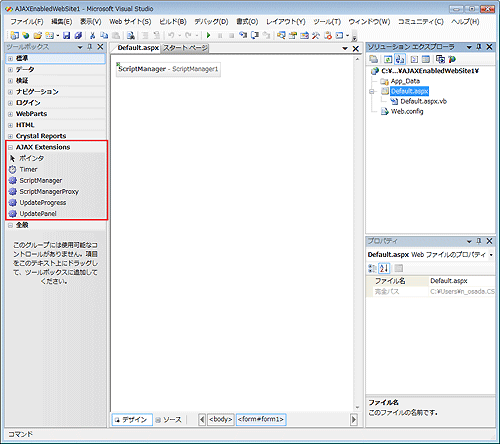Click the ファイル名 value field Default.aspx

coord(462,281)
